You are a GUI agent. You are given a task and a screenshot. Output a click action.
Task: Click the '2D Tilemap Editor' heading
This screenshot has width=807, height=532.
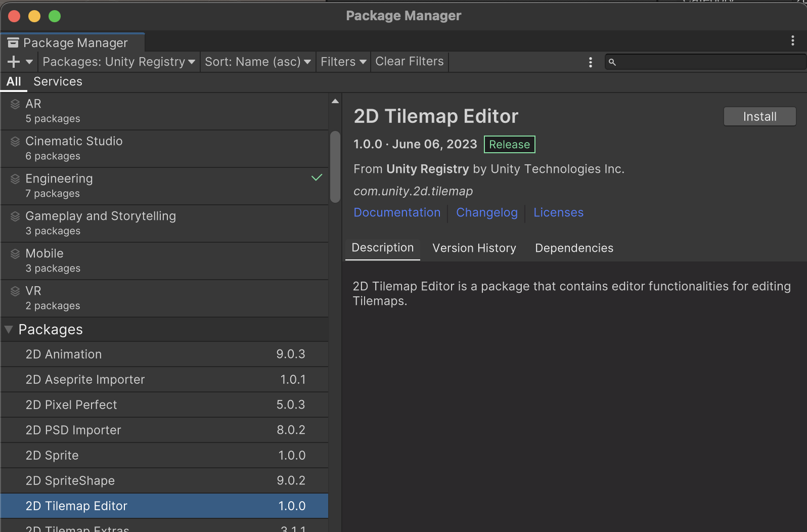coord(436,116)
